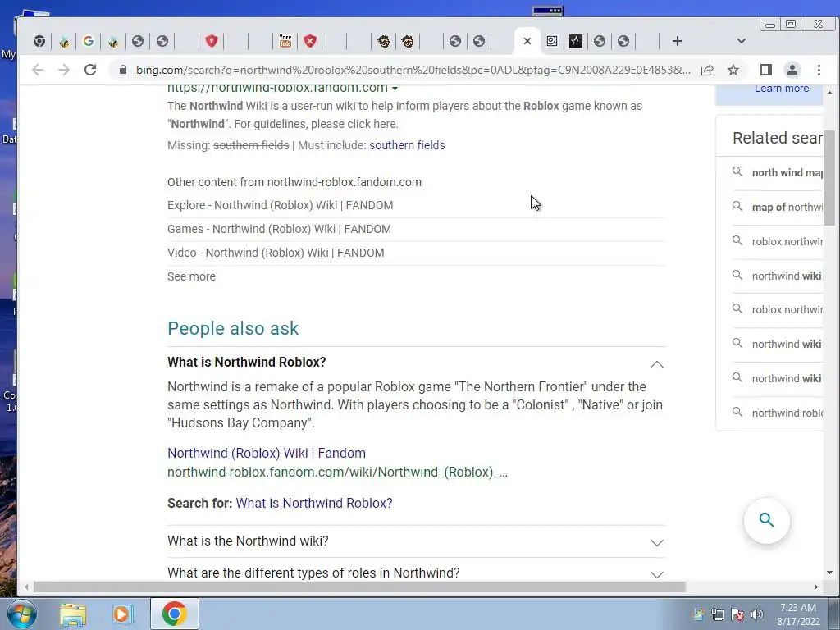Screen dimensions: 840x630
Task: Collapse the 'What is Northwind Roblox?' question
Action: [x=657, y=365]
